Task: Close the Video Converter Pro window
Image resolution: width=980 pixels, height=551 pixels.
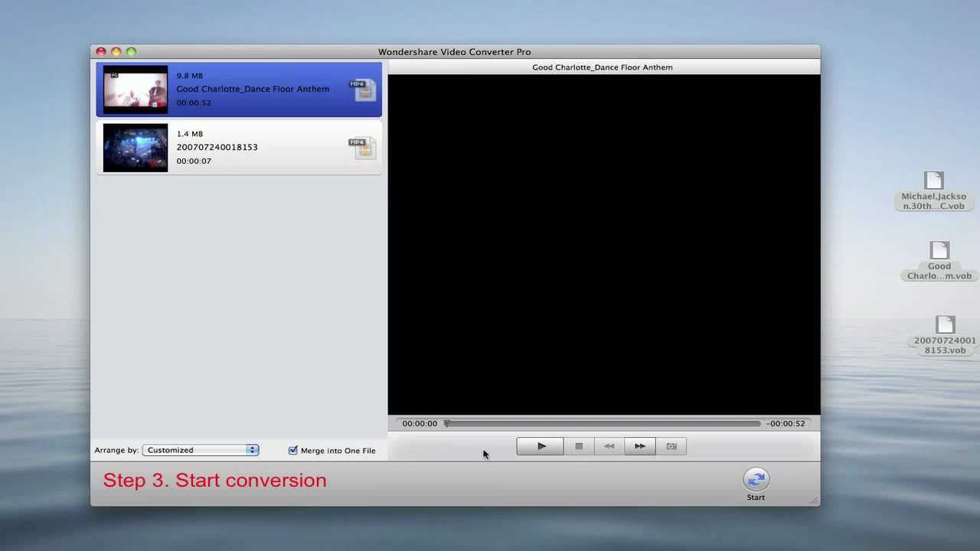Action: (101, 52)
